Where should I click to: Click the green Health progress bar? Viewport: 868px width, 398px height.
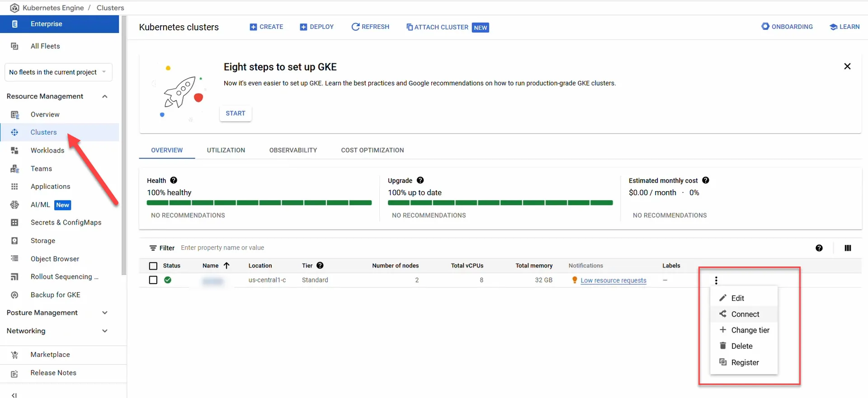(x=259, y=203)
